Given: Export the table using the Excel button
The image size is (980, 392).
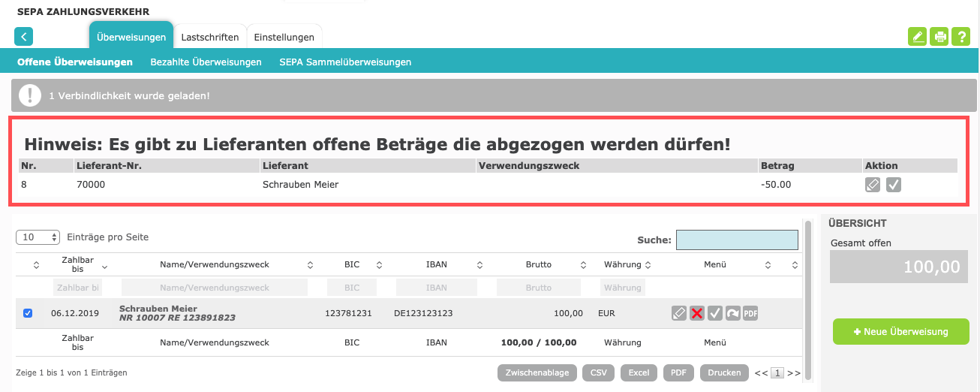Looking at the screenshot, I should pos(639,372).
